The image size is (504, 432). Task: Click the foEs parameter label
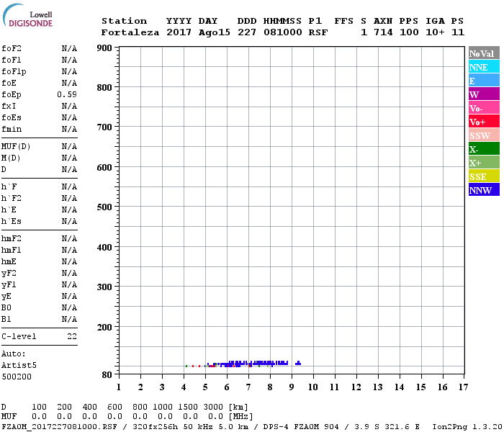click(x=12, y=117)
